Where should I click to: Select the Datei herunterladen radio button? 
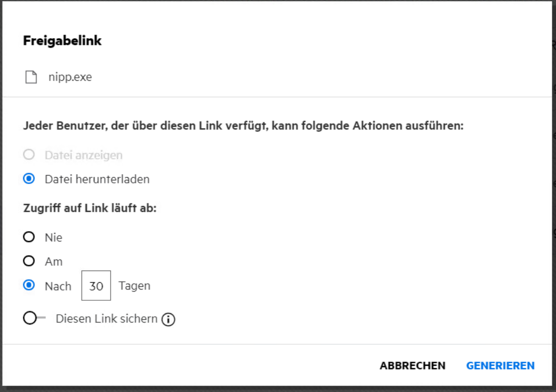coord(29,179)
